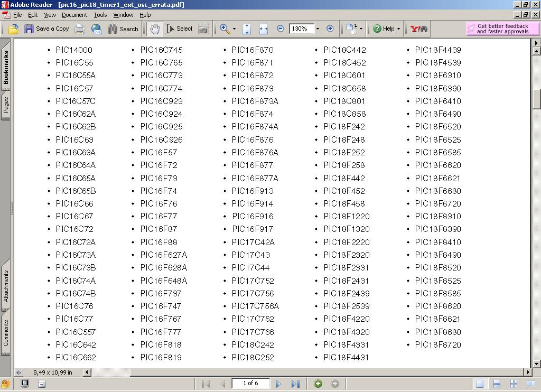Screen dimensions: 541x392
Task: Click the PIC14000 list entry
Action: (x=74, y=50)
